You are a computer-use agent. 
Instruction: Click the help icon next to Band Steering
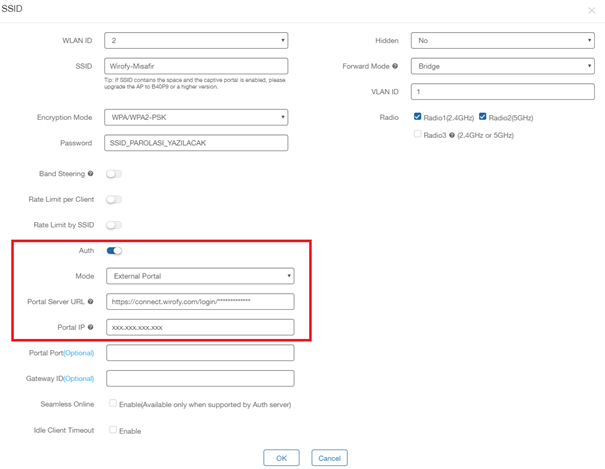coord(91,174)
